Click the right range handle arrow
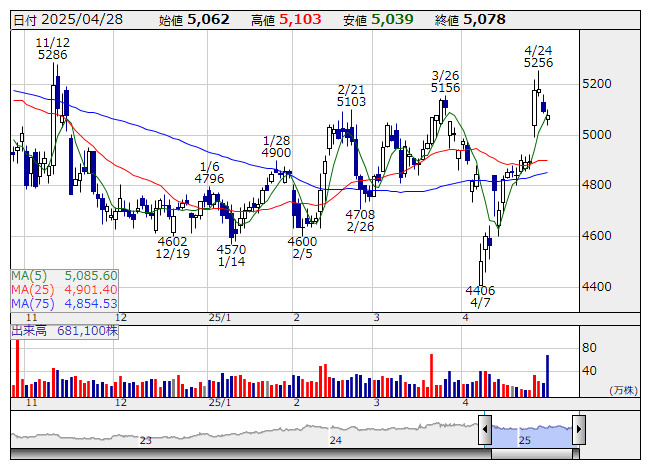653x470 pixels. tap(579, 429)
